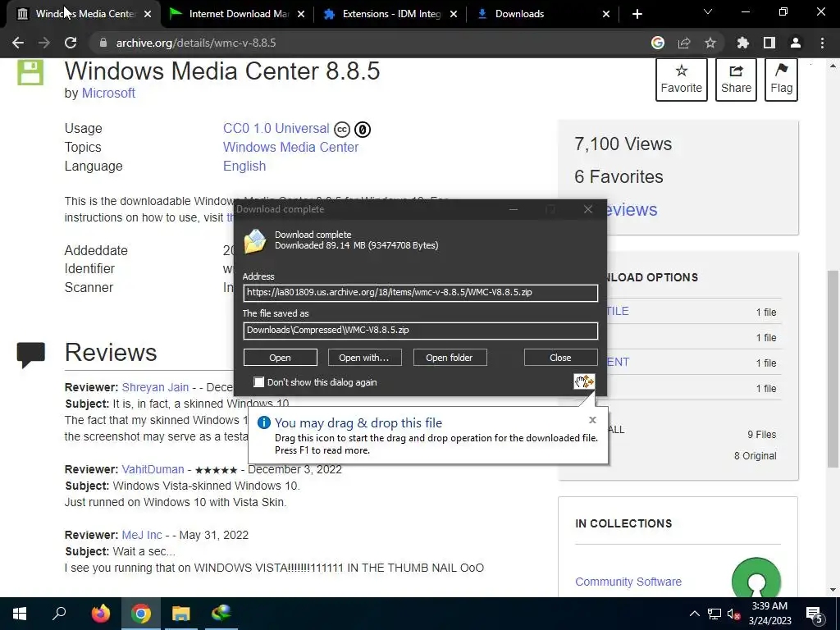Viewport: 840px width, 630px height.
Task: Click the Reviews speech bubble icon
Action: [30, 354]
